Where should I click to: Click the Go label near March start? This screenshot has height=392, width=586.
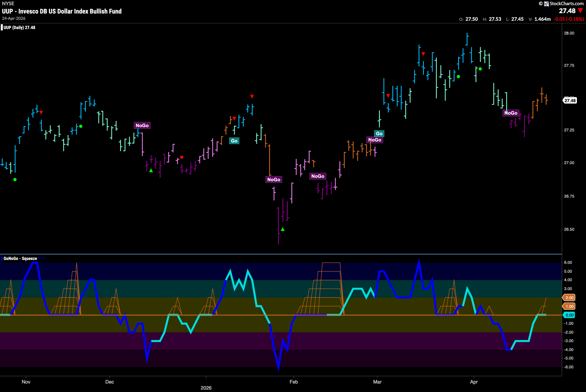click(x=379, y=133)
